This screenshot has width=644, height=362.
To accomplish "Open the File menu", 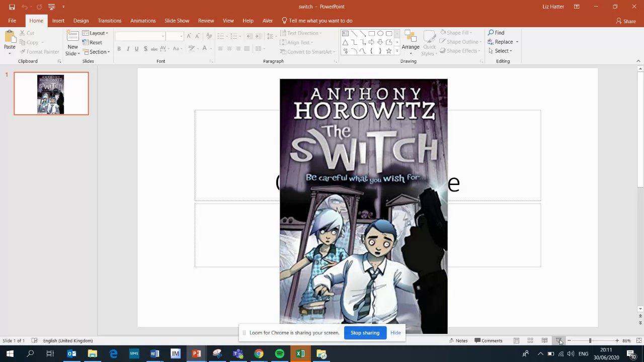I will pos(12,21).
